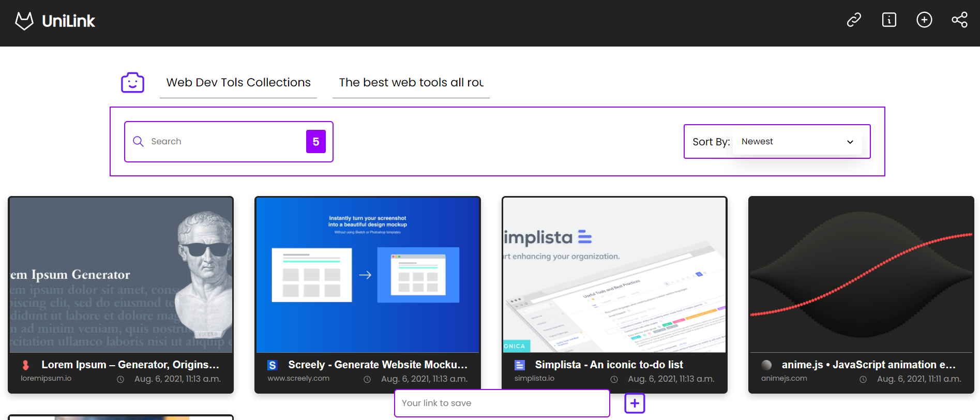This screenshot has width=980, height=420.
Task: Click the Sort By: label
Action: 711,142
